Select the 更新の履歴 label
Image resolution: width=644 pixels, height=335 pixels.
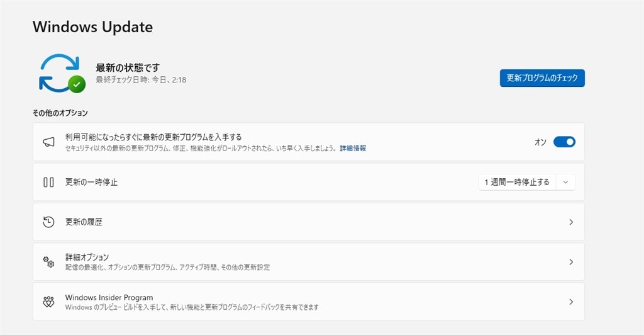tap(84, 222)
